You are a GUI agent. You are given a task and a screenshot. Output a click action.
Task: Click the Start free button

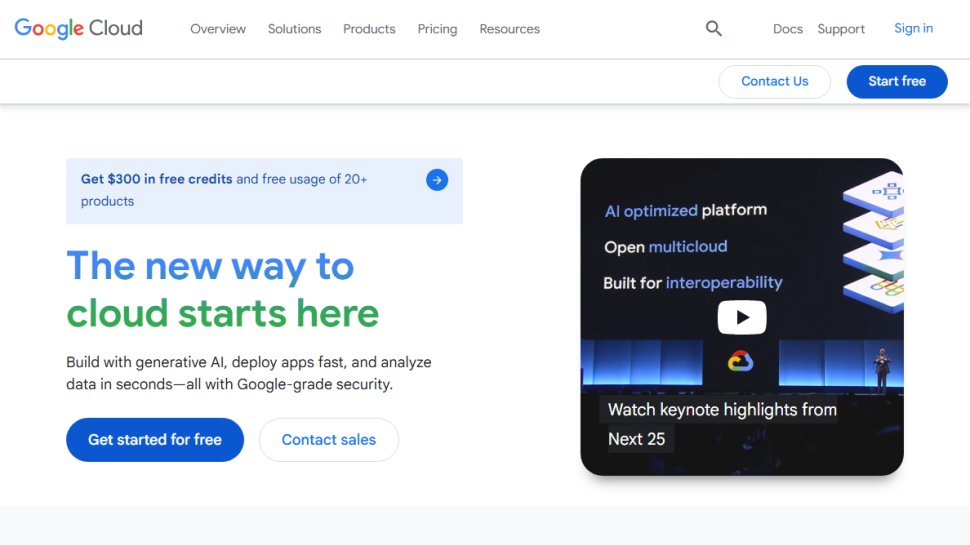897,82
